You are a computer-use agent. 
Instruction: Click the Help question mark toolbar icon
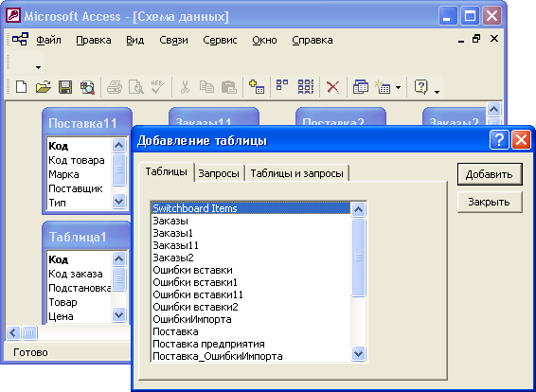tap(420, 87)
